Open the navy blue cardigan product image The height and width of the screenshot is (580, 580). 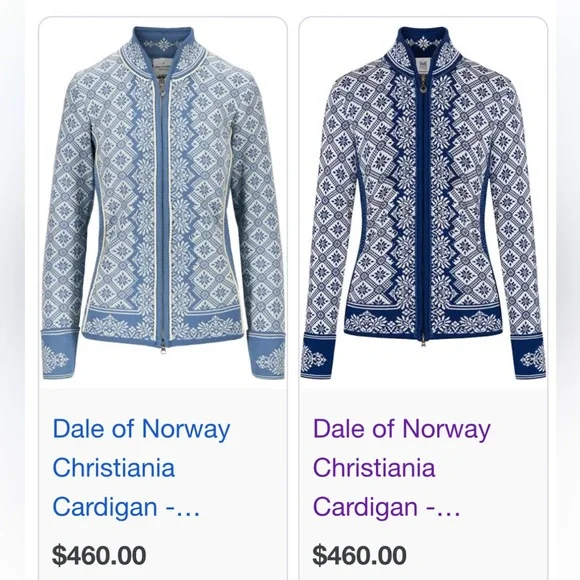click(423, 203)
